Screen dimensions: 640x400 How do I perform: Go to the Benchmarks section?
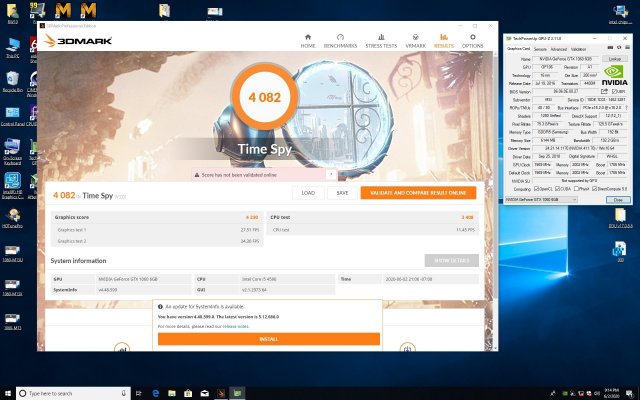340,41
